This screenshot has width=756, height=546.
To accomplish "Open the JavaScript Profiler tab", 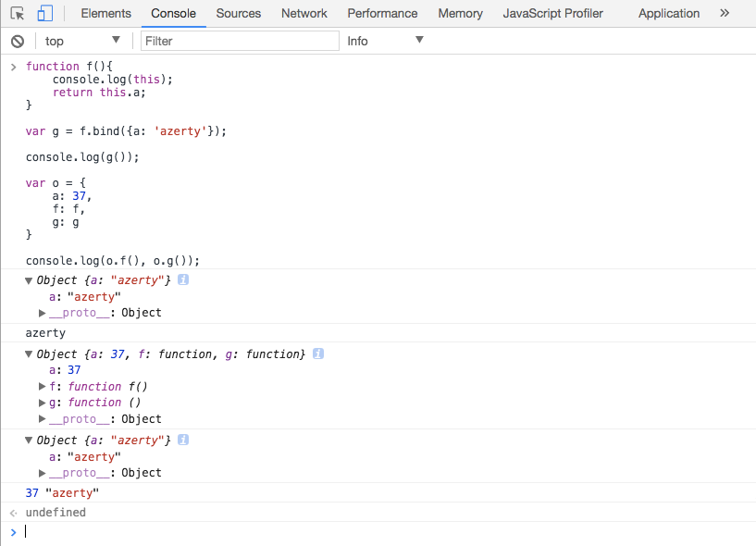I will (552, 14).
